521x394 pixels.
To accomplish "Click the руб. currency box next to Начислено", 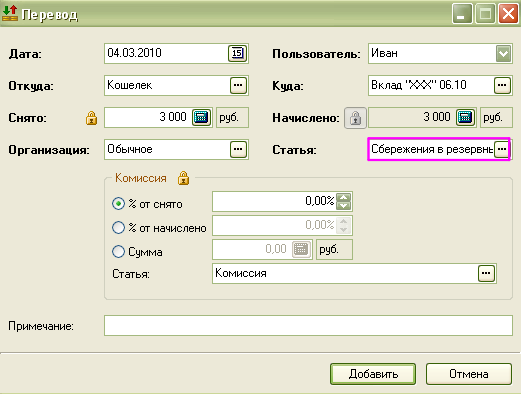I will pos(496,117).
